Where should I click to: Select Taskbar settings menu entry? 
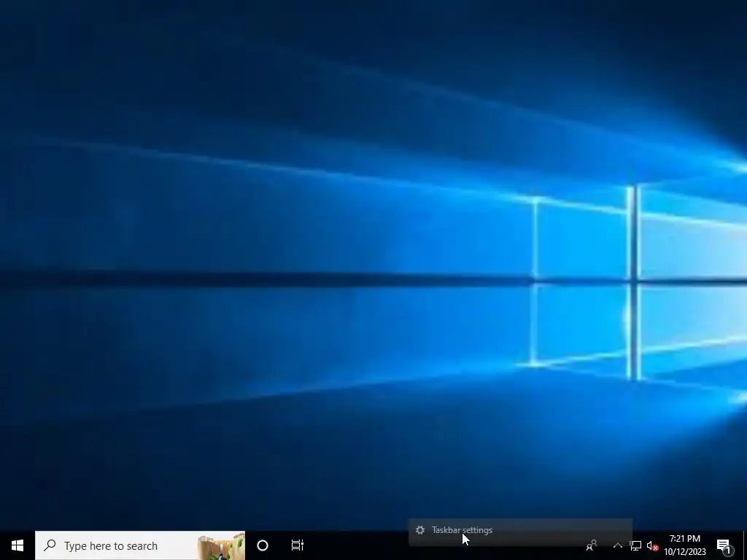[x=520, y=530]
